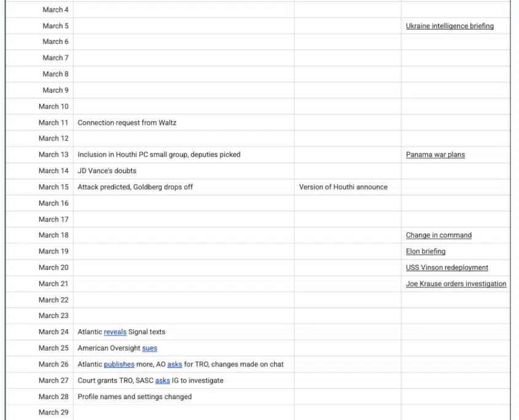Select the Houthi PC small group cell
Image resolution: width=519 pixels, height=420 pixels.
click(159, 155)
